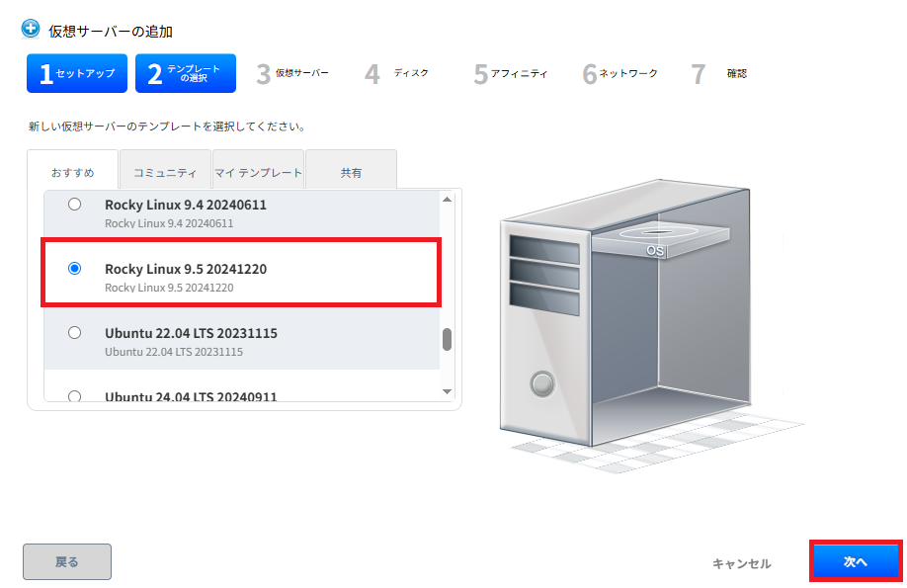
Task: Click the grey Rocky Linux 9.5 20241220 description
Action: [x=169, y=288]
